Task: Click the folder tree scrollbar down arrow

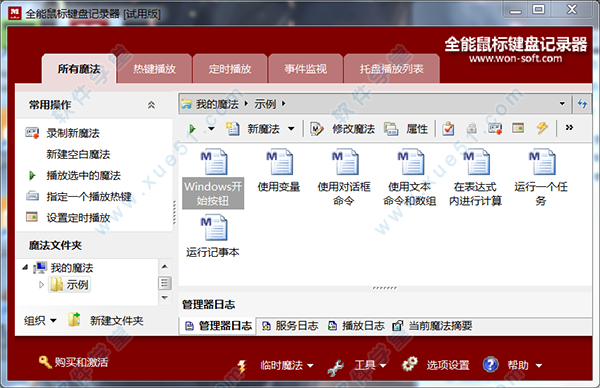Action: point(165,297)
